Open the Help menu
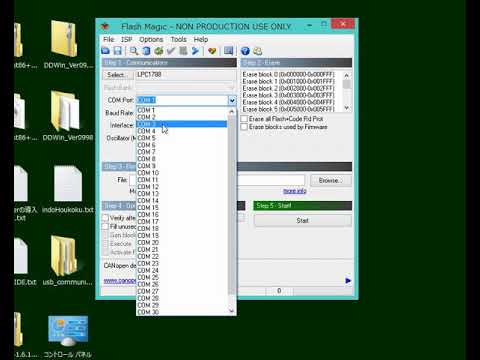The width and height of the screenshot is (480, 360). coord(201,39)
